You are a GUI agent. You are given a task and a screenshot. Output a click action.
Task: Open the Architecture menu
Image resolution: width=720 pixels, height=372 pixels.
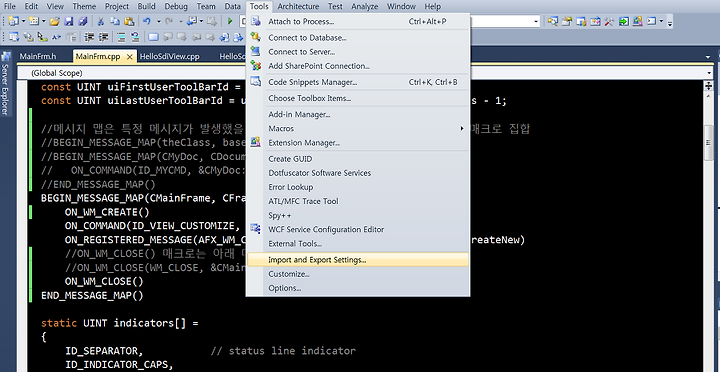click(298, 6)
